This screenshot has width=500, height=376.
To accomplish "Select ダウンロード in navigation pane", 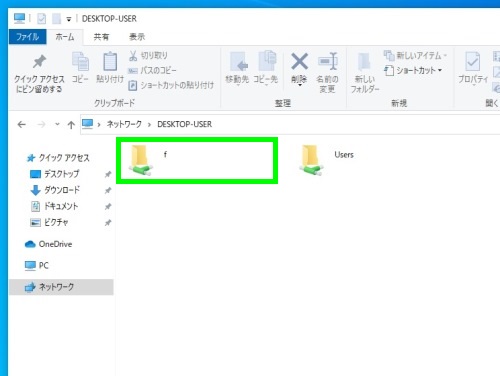I will click(55, 190).
